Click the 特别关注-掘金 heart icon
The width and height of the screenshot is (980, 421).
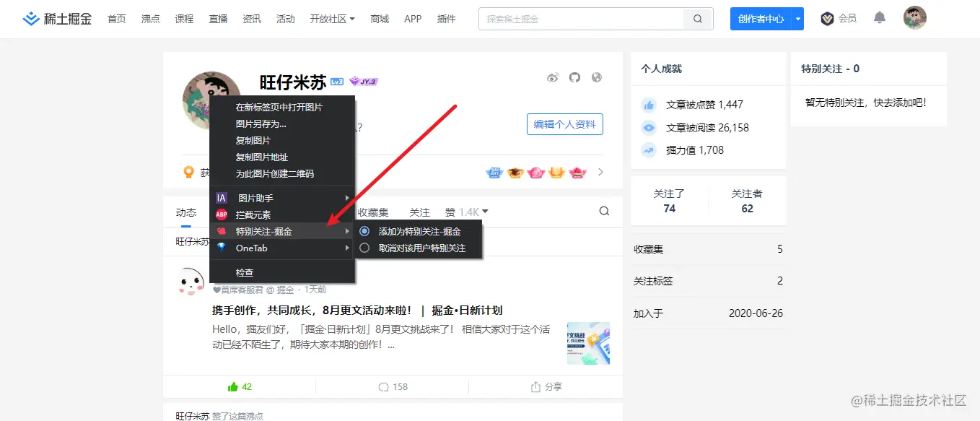tap(222, 231)
